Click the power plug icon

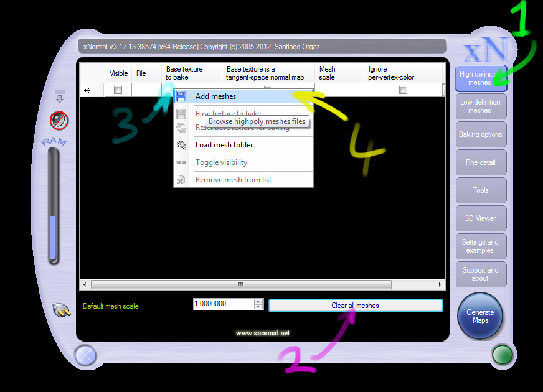[62, 310]
